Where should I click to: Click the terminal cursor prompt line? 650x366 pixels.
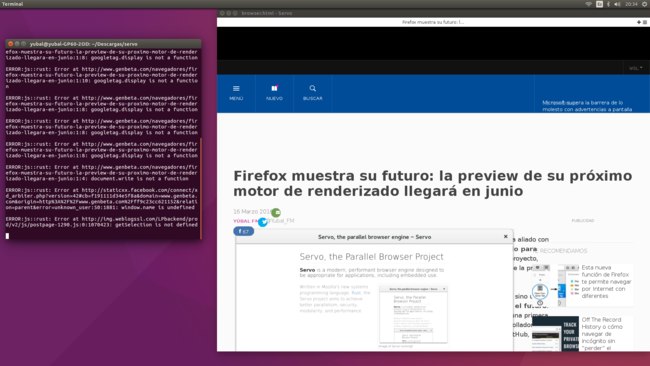pyautogui.click(x=7, y=236)
